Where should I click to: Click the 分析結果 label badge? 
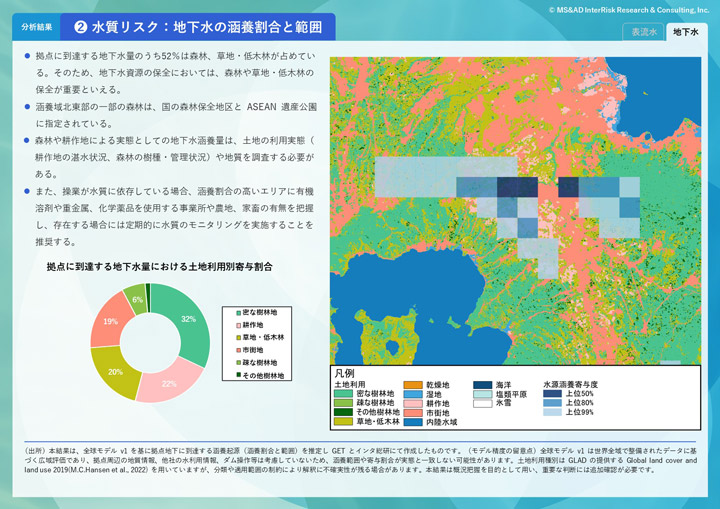36,27
